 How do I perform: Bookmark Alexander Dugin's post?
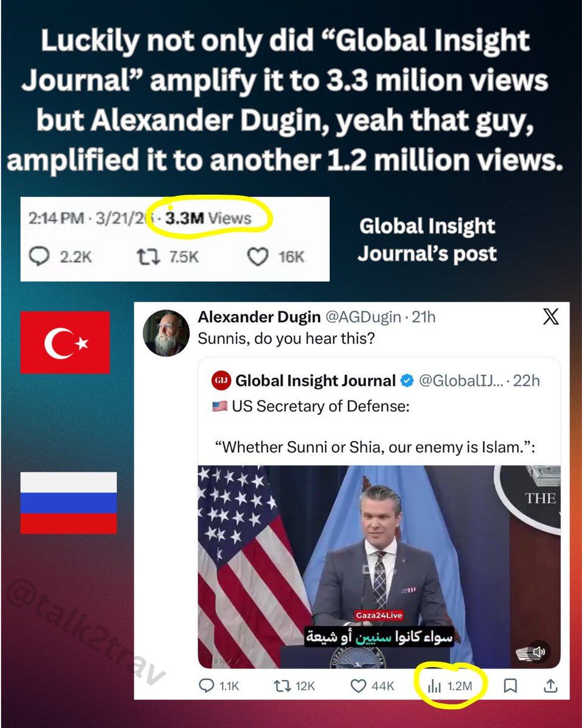click(x=510, y=686)
